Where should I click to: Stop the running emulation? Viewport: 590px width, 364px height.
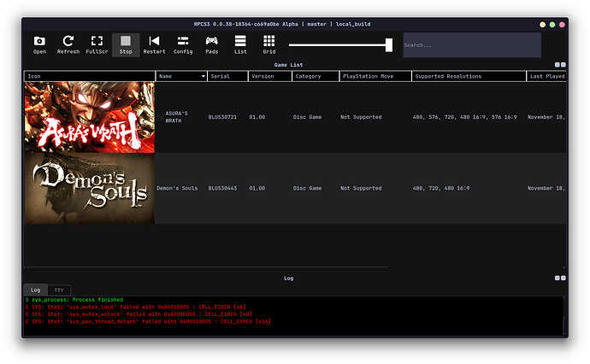coord(126,44)
